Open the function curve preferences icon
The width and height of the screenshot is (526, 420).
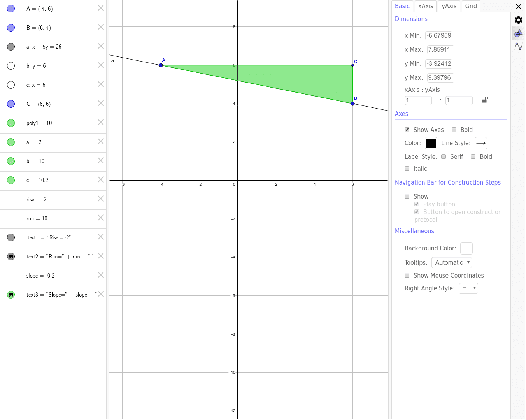(x=519, y=46)
